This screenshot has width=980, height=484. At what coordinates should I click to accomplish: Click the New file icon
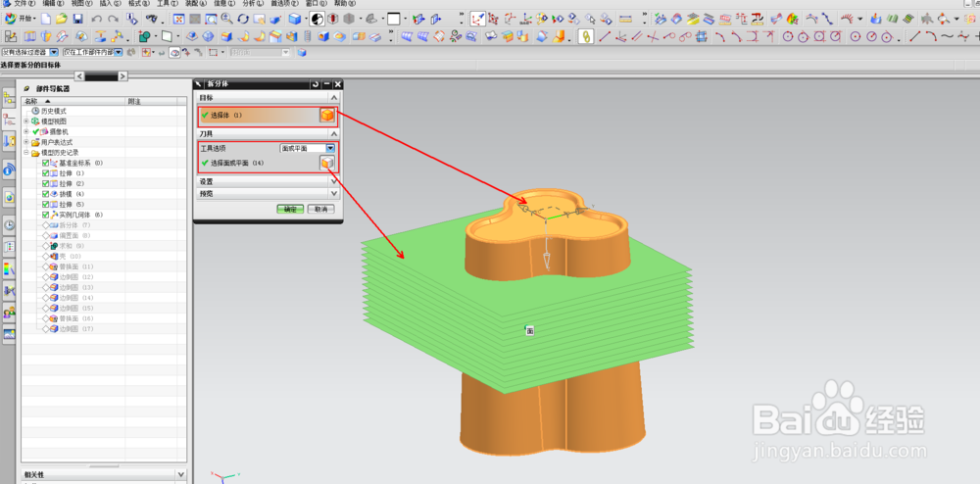point(46,19)
